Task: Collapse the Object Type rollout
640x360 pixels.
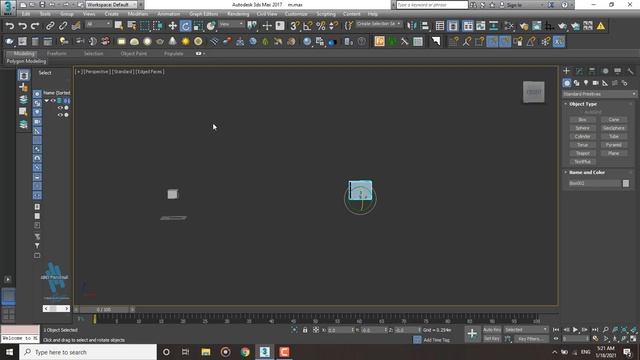Action: point(583,104)
